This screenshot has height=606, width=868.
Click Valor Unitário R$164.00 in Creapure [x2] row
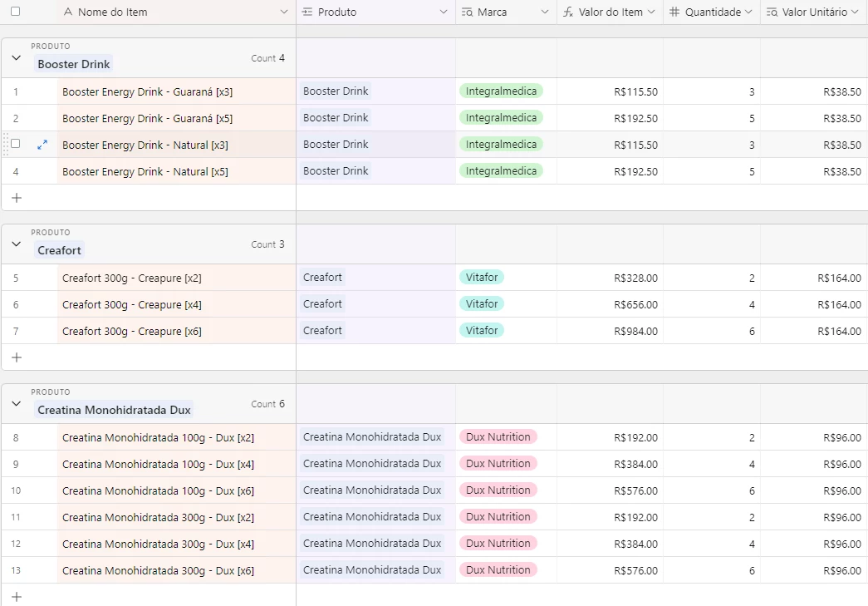click(814, 278)
